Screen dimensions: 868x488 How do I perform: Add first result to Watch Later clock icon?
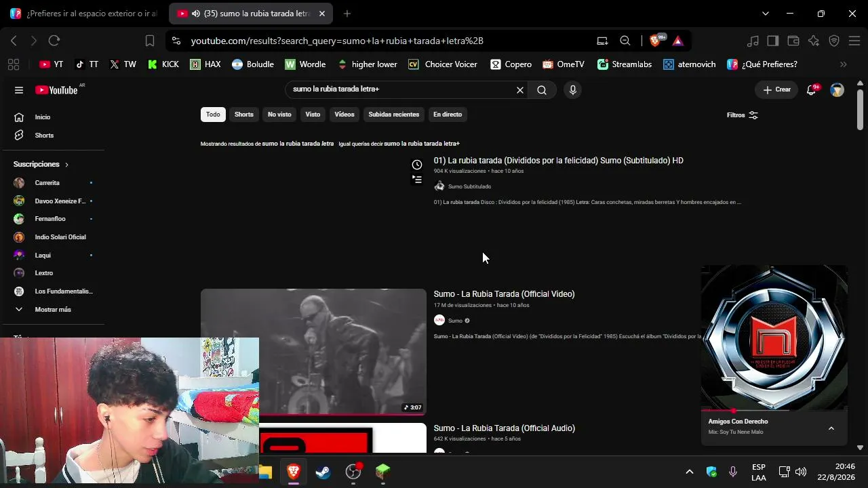417,165
